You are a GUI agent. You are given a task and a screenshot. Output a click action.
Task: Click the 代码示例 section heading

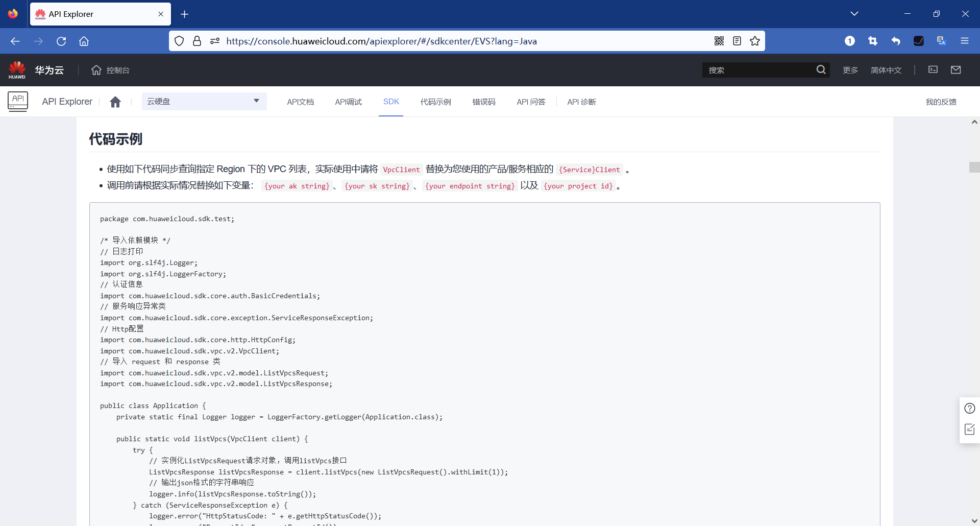(116, 139)
